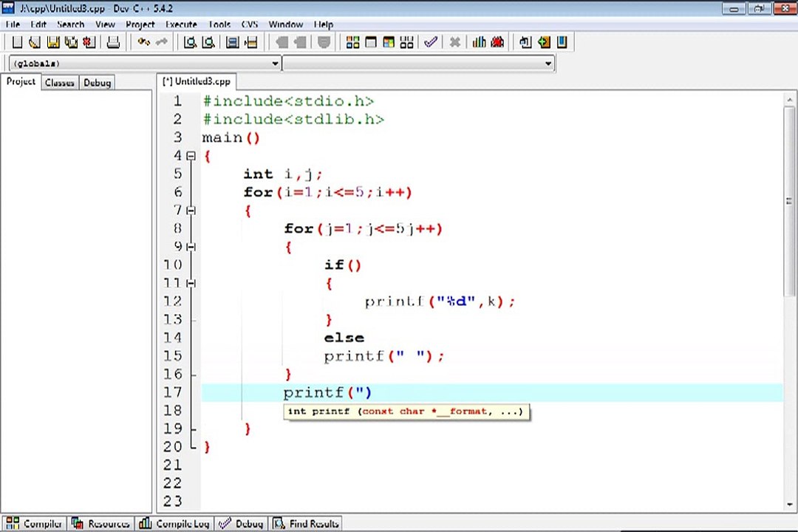Image resolution: width=798 pixels, height=532 pixels.
Task: Start debugging with the red bug icon
Action: pos(497,42)
